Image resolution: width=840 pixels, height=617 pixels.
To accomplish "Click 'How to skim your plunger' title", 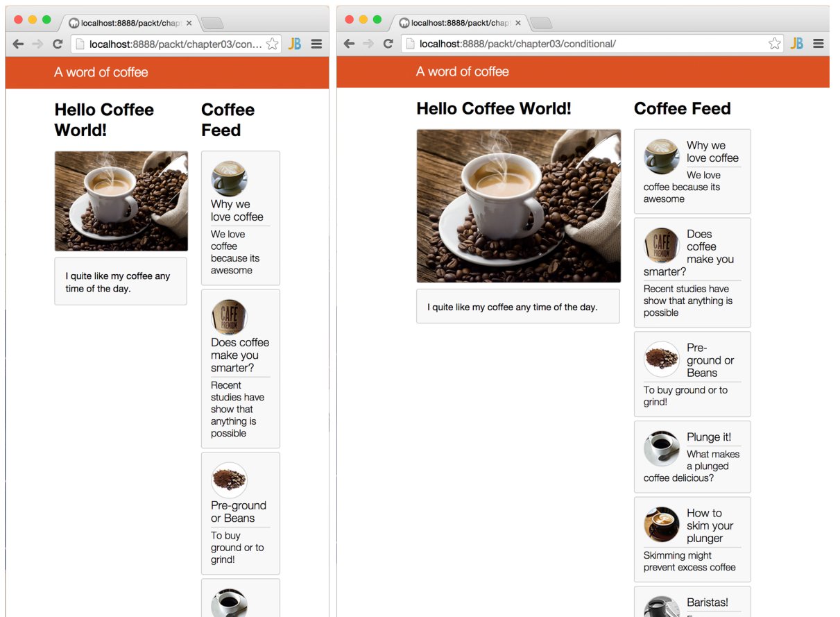I will 710,525.
